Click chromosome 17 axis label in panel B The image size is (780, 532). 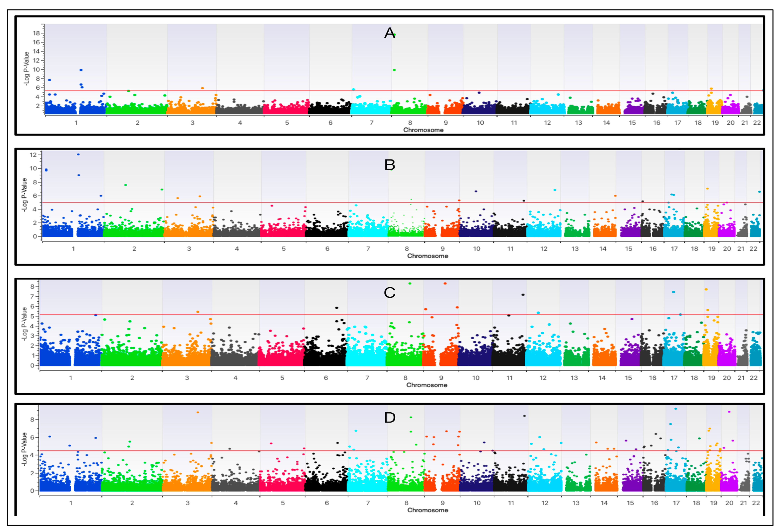[674, 249]
